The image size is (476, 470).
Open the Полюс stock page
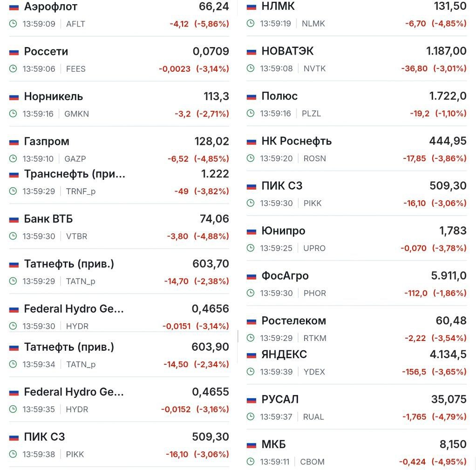[x=279, y=96]
